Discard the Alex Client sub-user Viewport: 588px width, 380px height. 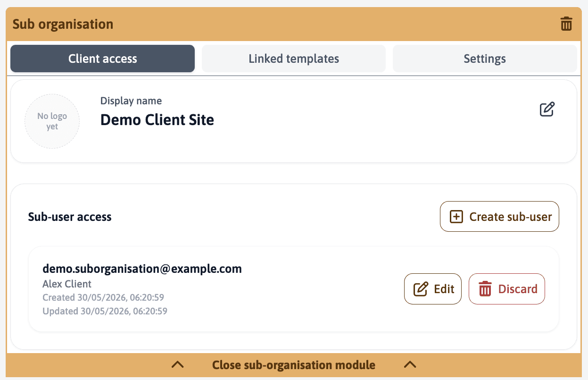coord(507,289)
